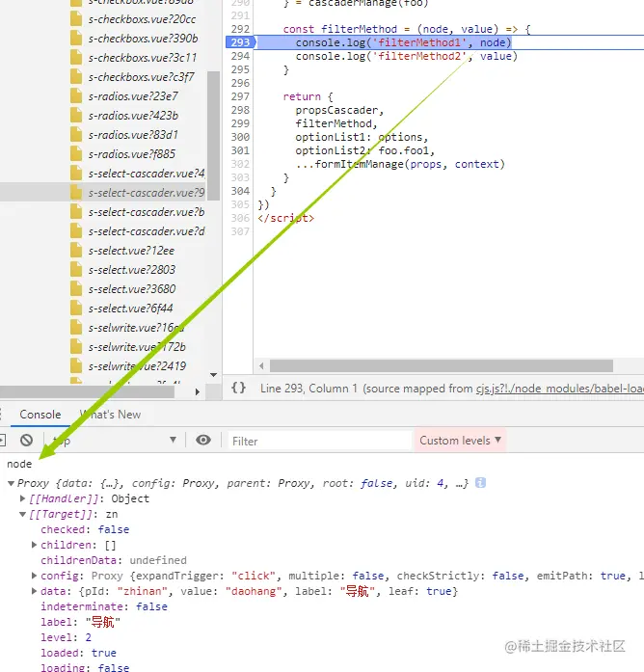Toggle breakpoint on line 293
Screen dimensions: 644x672
(240, 42)
